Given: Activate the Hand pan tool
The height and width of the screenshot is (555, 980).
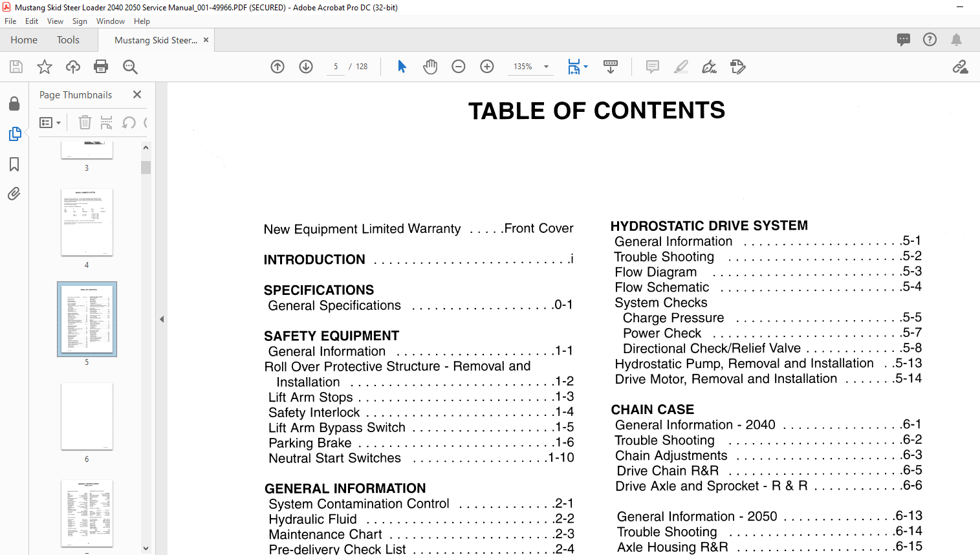Looking at the screenshot, I should [x=430, y=67].
